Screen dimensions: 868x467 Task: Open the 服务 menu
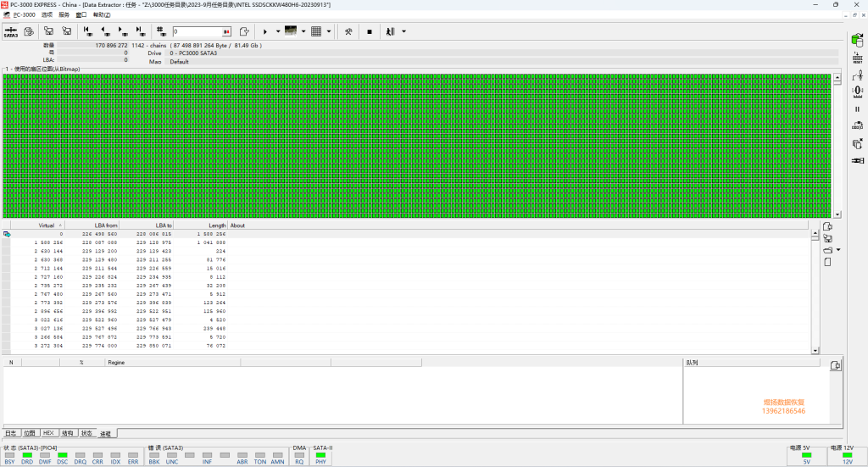[64, 15]
